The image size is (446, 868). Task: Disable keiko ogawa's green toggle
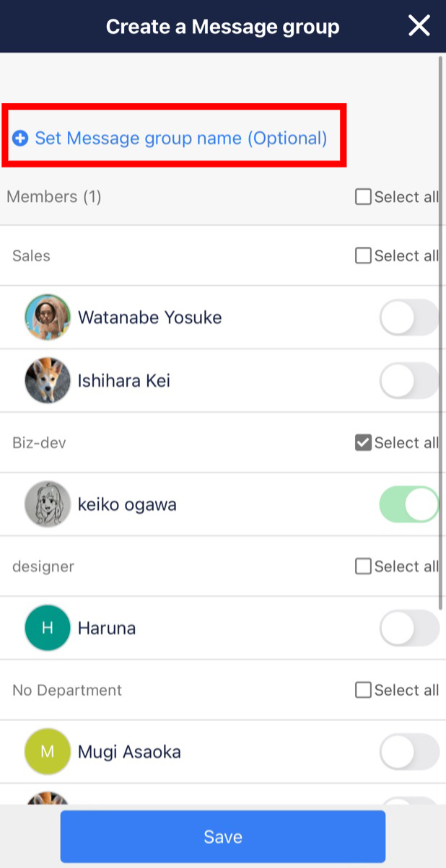[408, 504]
